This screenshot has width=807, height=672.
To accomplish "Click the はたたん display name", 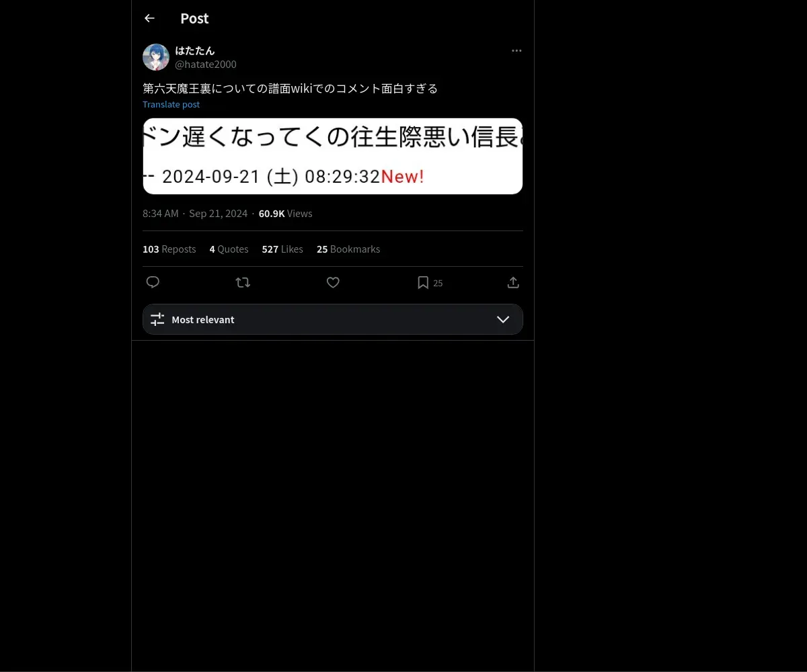I will coord(195,50).
